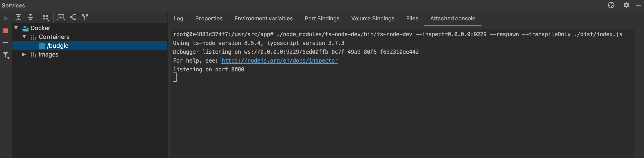Viewport: 644px width, 158px height.
Task: Open the nodejs.org inspector documentation link
Action: (279, 60)
